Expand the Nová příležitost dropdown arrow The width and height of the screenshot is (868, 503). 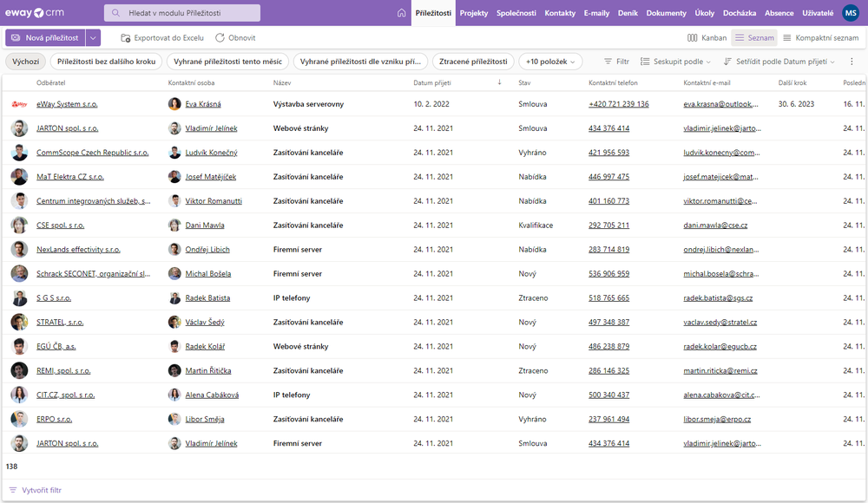(93, 37)
